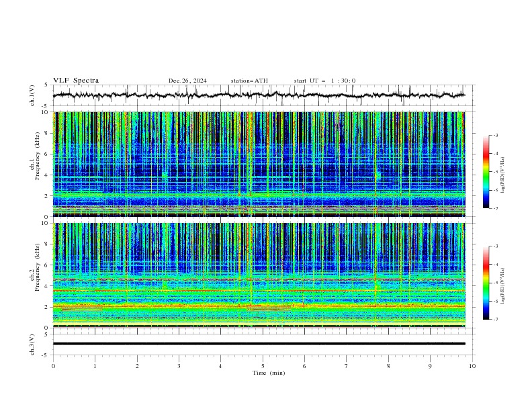Click the ch.2 spectrogram color bar
Viewport: 532px width, 411px height.
(486, 283)
